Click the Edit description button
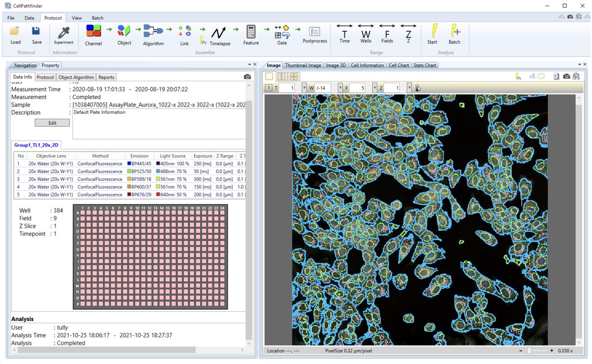 pos(52,123)
